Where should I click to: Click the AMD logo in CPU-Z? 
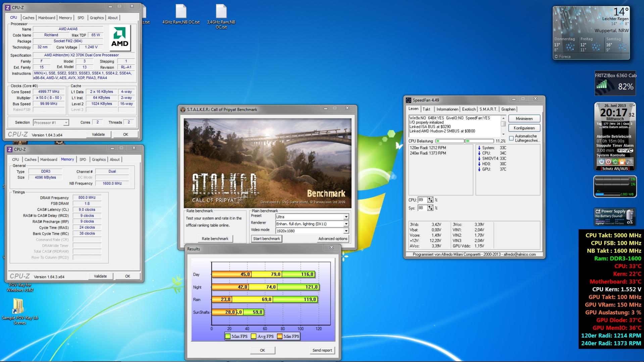[x=120, y=38]
